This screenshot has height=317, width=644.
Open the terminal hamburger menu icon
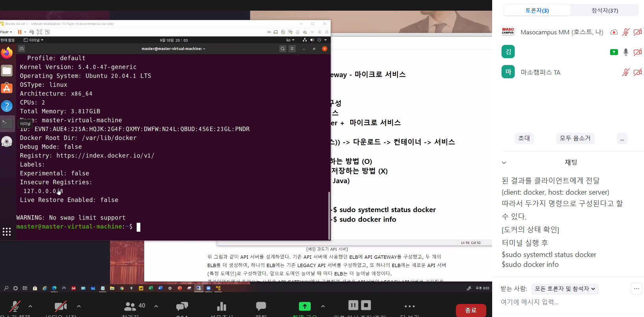pyautogui.click(x=292, y=49)
